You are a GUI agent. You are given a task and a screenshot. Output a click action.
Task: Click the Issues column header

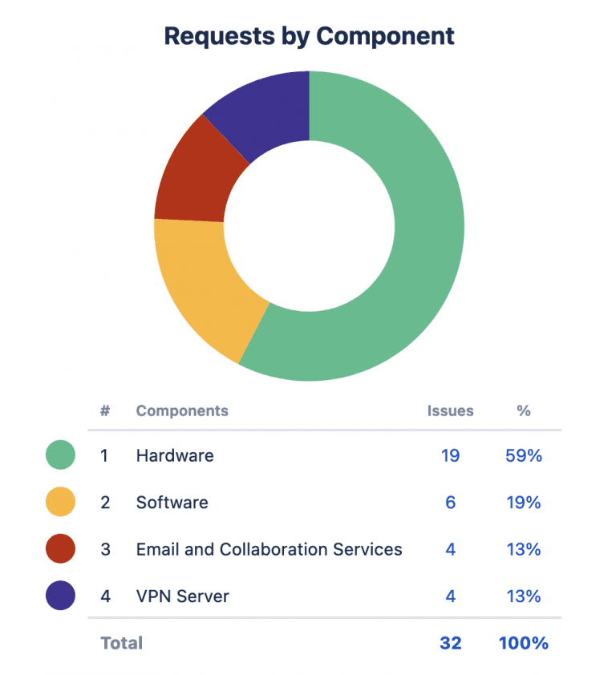click(x=450, y=410)
